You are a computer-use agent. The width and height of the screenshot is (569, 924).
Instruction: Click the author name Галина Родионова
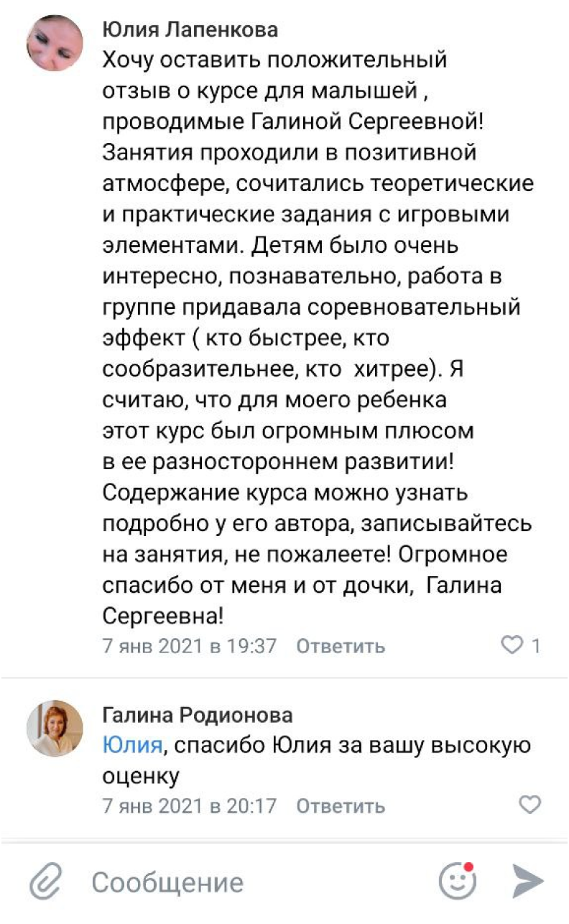click(x=198, y=715)
